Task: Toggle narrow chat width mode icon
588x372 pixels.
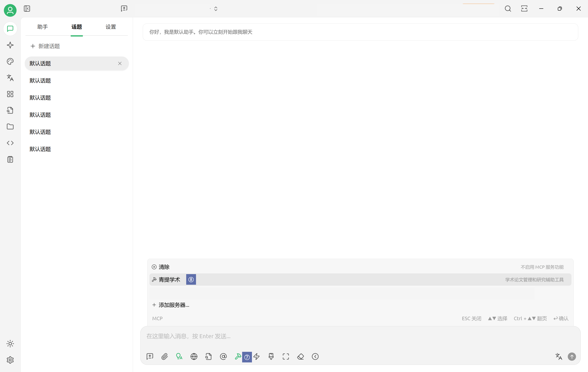Action: (524, 9)
